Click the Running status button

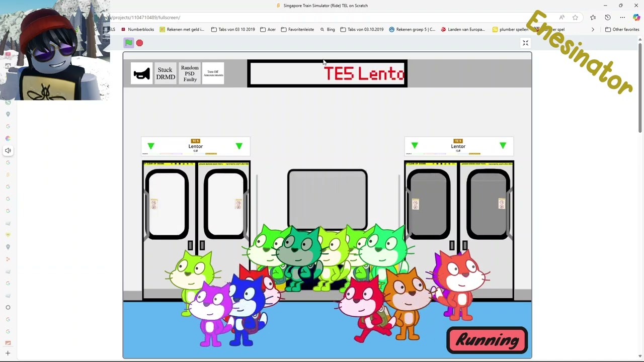coord(487,340)
